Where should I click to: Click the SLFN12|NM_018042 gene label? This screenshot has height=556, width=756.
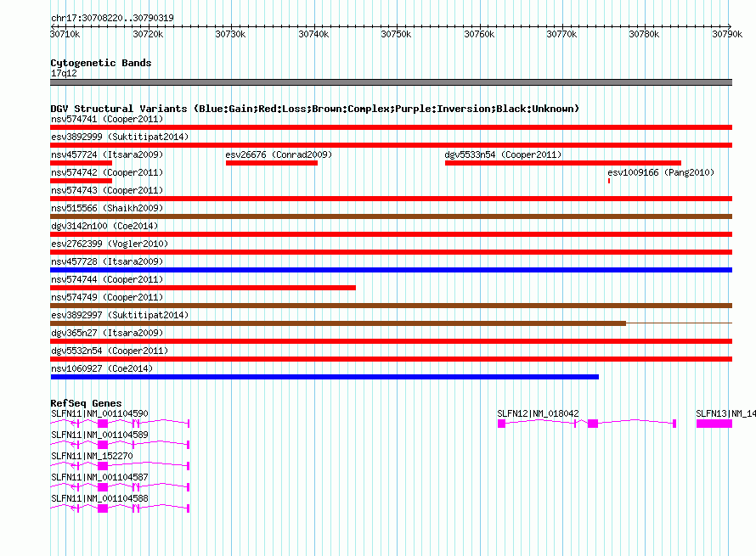point(538,413)
